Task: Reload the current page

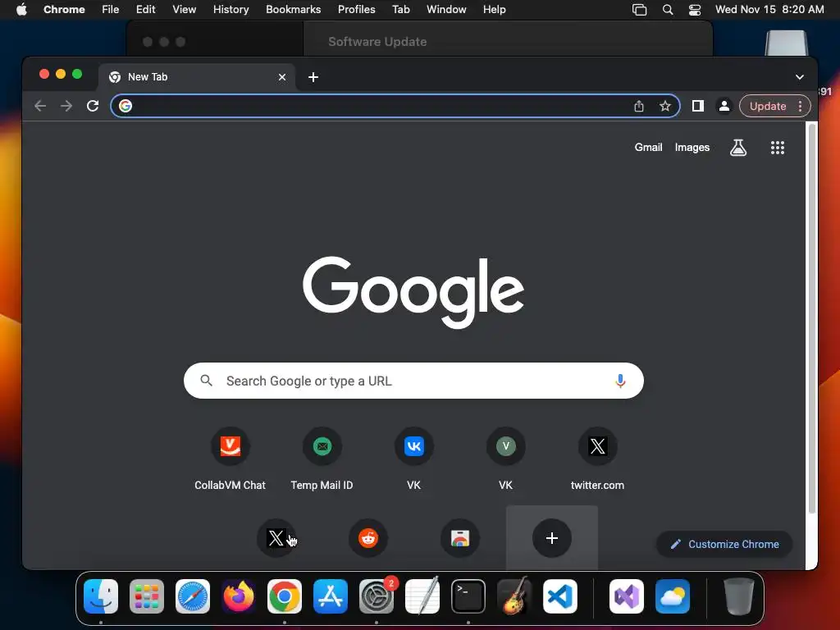Action: 93,106
